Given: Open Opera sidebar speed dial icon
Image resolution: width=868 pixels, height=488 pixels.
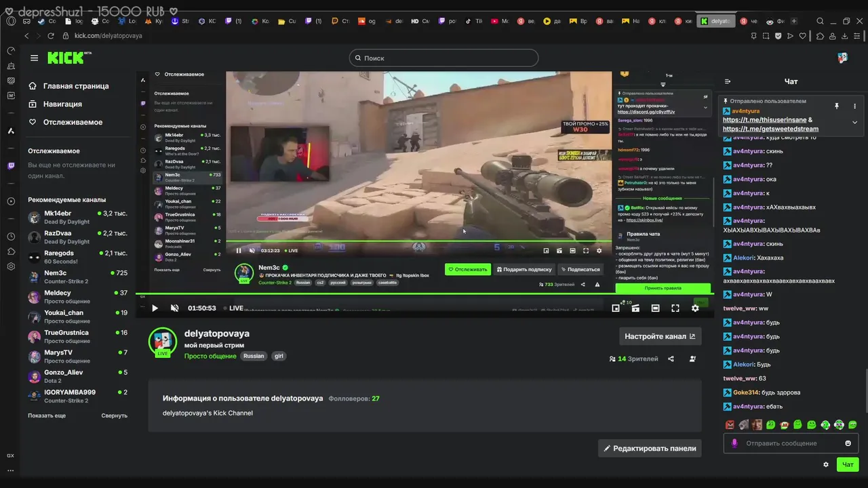Looking at the screenshot, I should (x=11, y=51).
